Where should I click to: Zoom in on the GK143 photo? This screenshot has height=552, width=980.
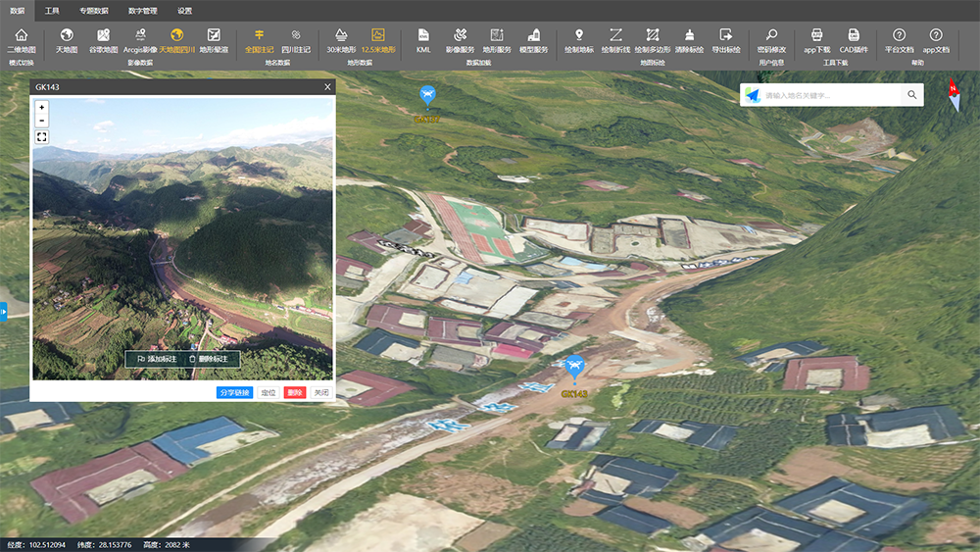[42, 107]
